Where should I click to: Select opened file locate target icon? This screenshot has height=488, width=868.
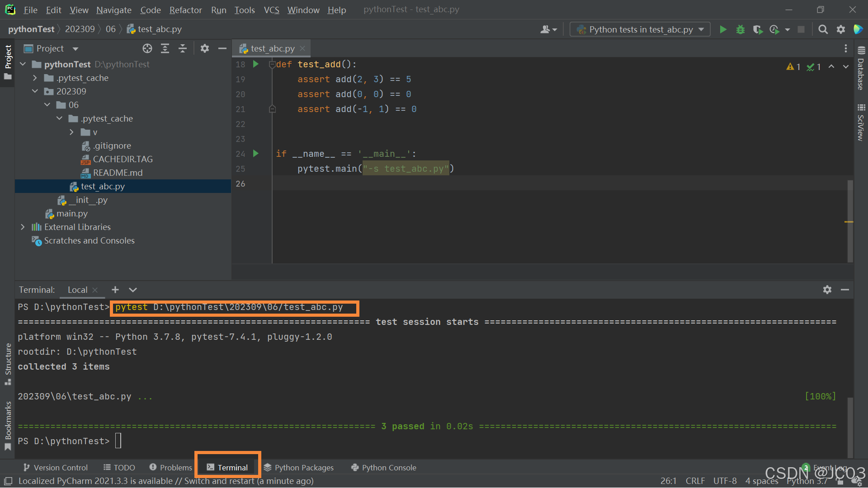[147, 48]
